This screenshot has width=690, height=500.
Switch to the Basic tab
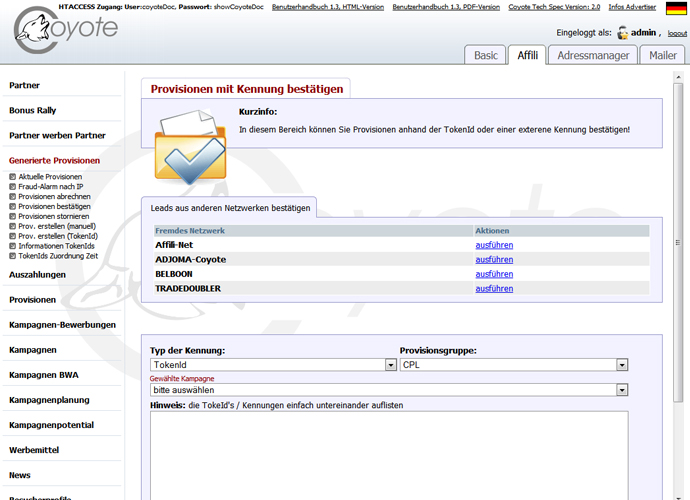point(486,55)
